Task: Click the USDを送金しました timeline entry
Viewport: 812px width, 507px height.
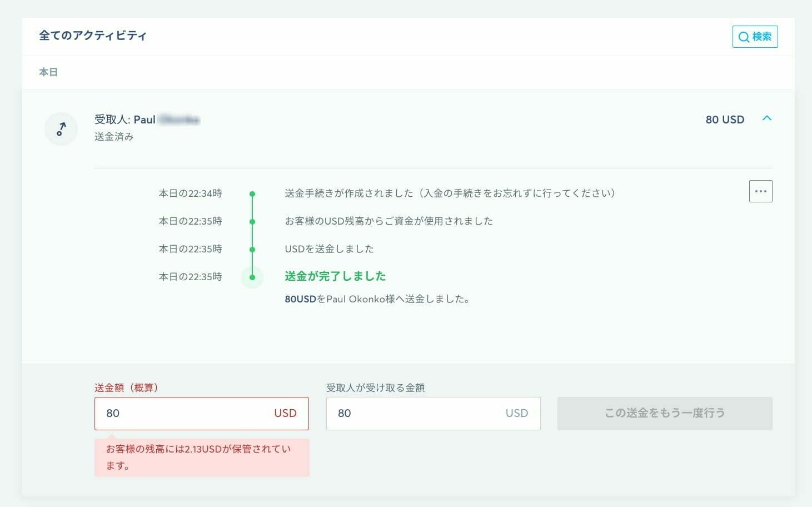Action: (x=330, y=249)
